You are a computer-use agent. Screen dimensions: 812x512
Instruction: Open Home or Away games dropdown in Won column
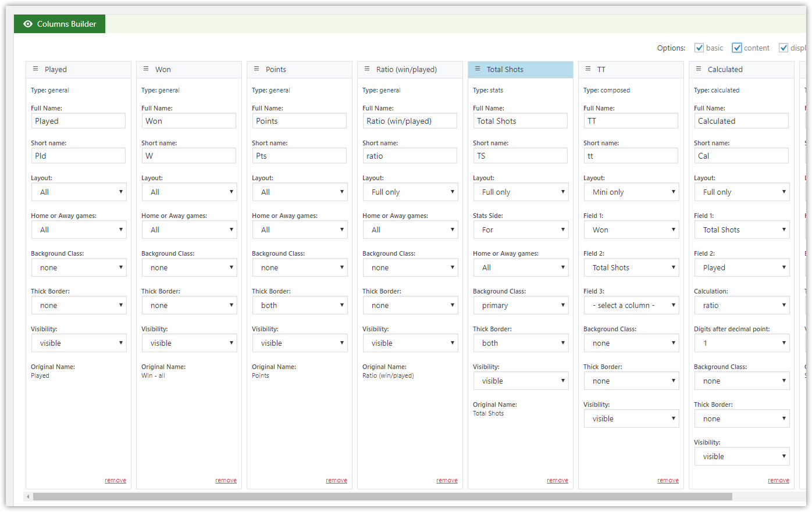pos(190,230)
